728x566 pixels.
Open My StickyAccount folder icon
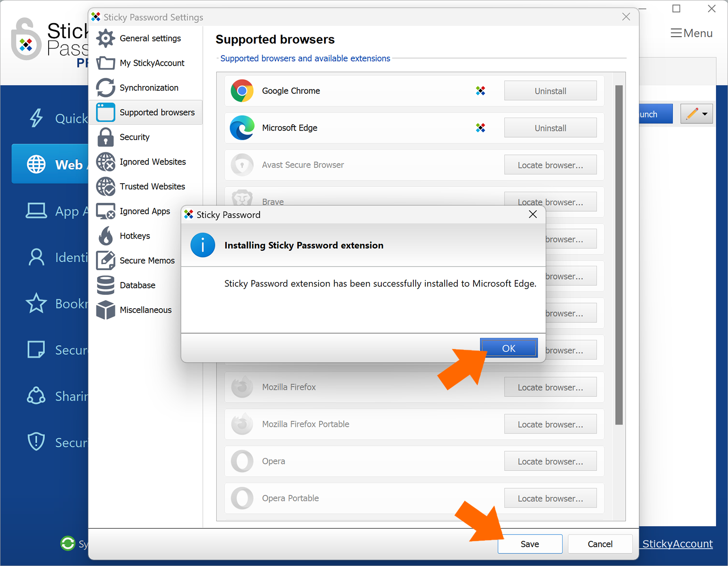click(106, 63)
